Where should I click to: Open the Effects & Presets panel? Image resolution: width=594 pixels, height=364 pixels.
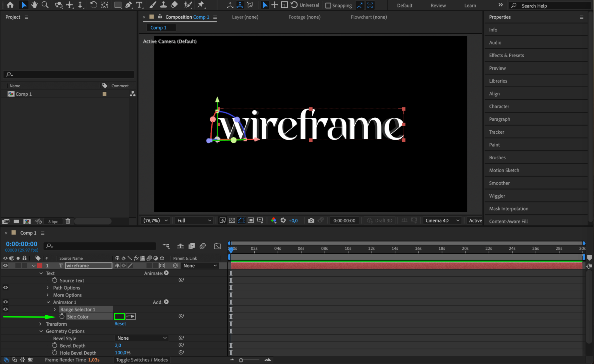pos(506,55)
